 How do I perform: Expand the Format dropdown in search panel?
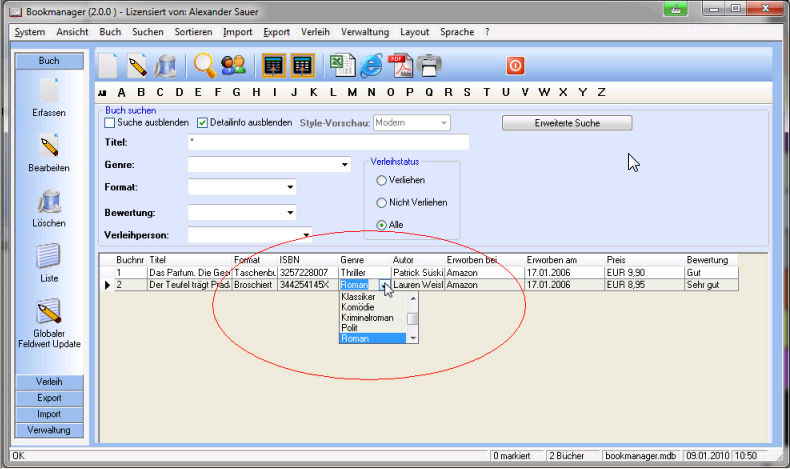click(x=290, y=187)
